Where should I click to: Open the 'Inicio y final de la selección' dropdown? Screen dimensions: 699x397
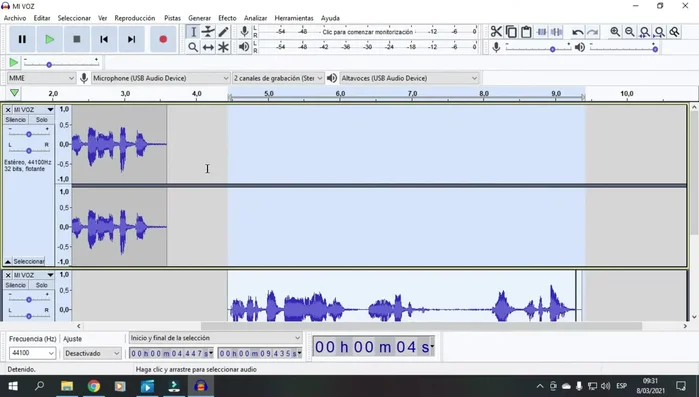(x=215, y=338)
